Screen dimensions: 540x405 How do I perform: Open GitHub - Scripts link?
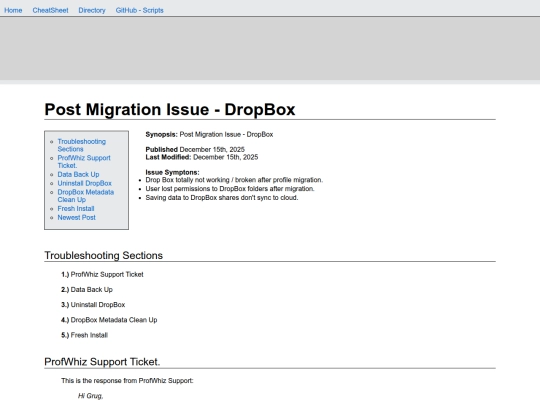coord(139,10)
